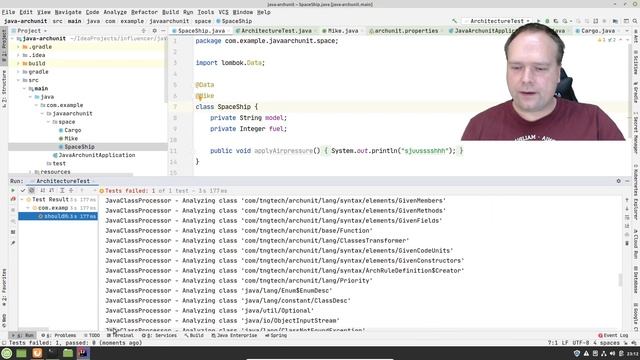640x360 pixels.
Task: Click the Collapse All test results icon
Action: click(x=71, y=191)
